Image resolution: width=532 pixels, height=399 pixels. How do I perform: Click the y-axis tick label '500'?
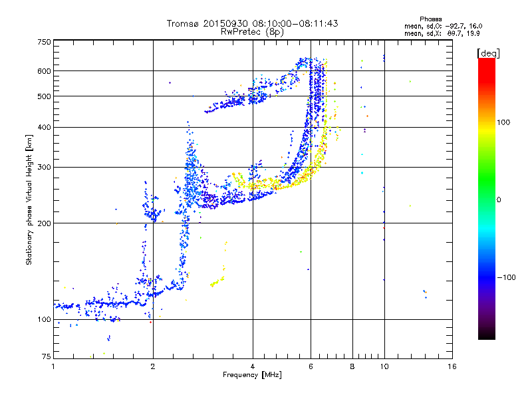click(x=44, y=96)
